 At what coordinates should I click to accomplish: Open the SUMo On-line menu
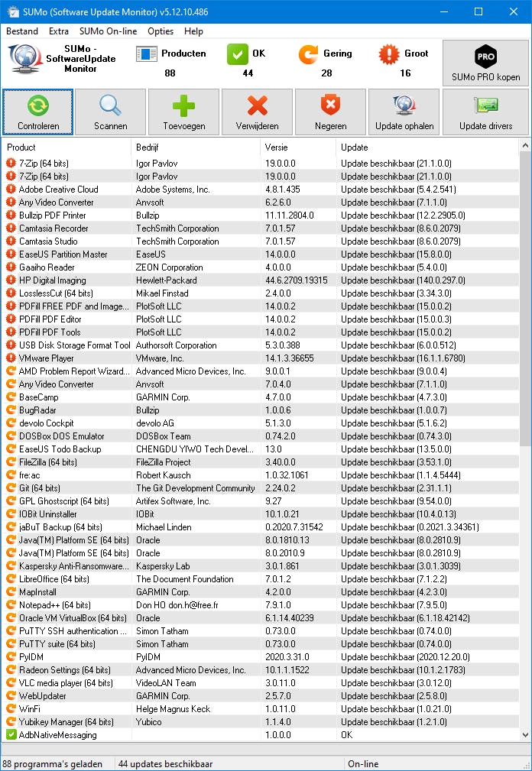pyautogui.click(x=109, y=31)
